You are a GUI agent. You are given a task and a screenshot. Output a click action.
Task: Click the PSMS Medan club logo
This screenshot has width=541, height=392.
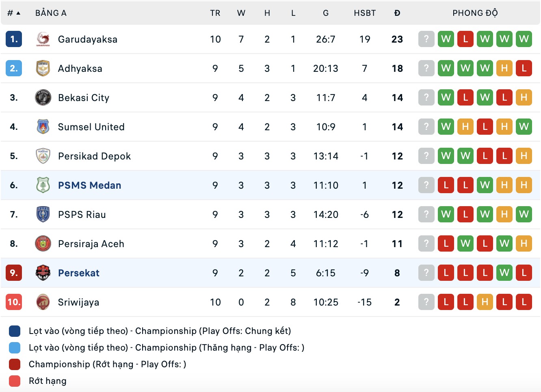click(x=43, y=185)
